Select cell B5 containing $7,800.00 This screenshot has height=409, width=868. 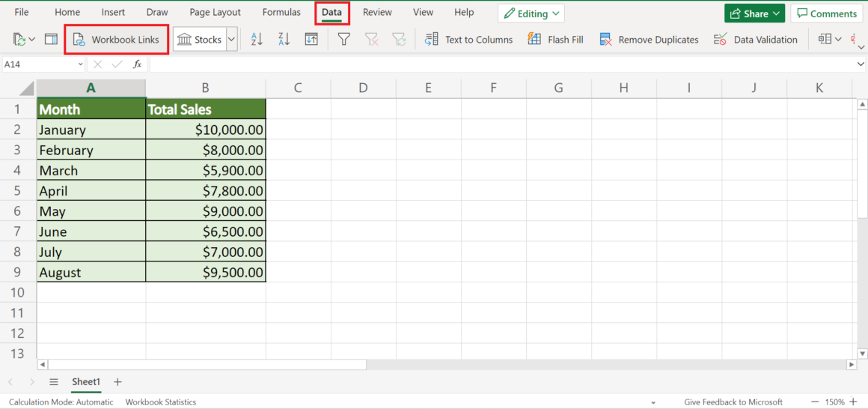[206, 191]
